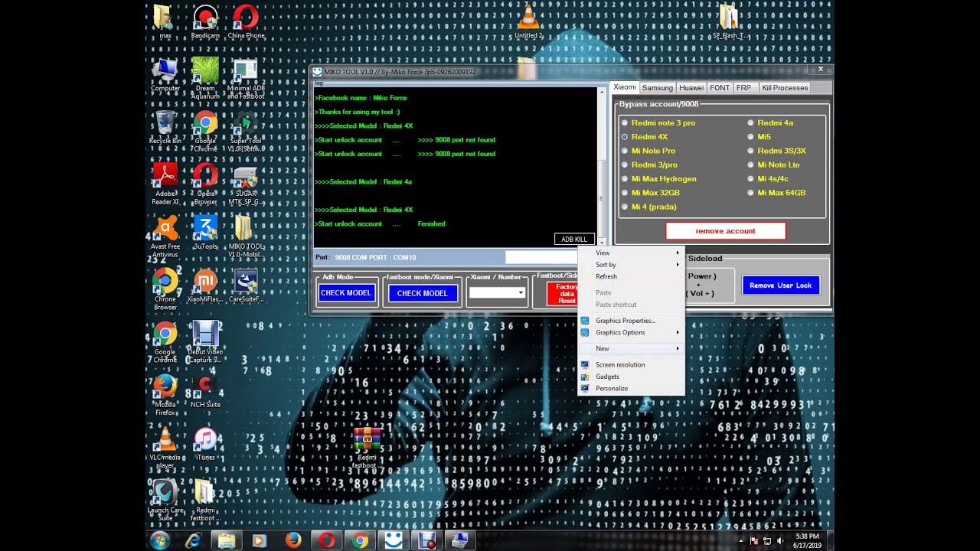
Task: Expand the Sort by submenu
Action: (631, 264)
